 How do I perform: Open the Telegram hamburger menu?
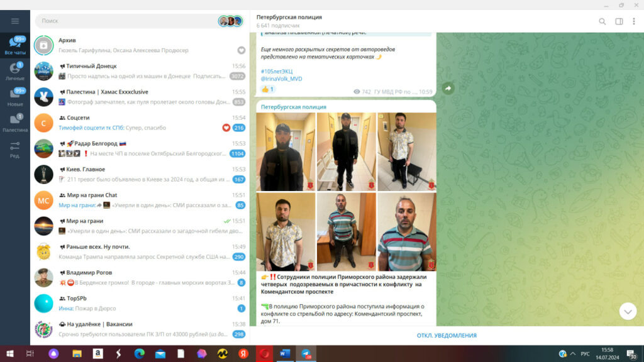coord(15,21)
